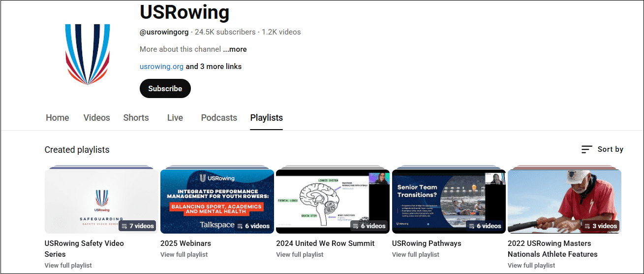Click the USRowing channel name heading

click(184, 12)
